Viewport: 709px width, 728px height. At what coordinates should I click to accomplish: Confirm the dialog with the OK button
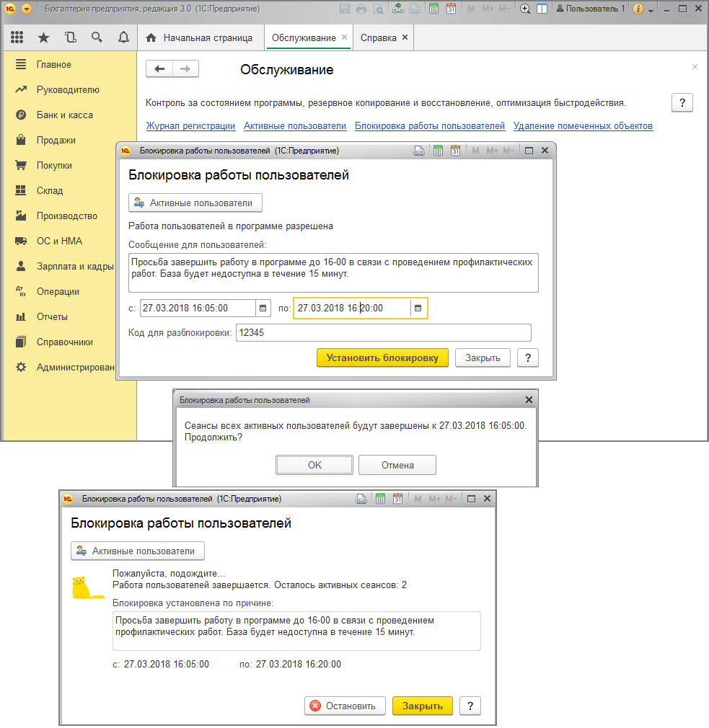coord(314,465)
